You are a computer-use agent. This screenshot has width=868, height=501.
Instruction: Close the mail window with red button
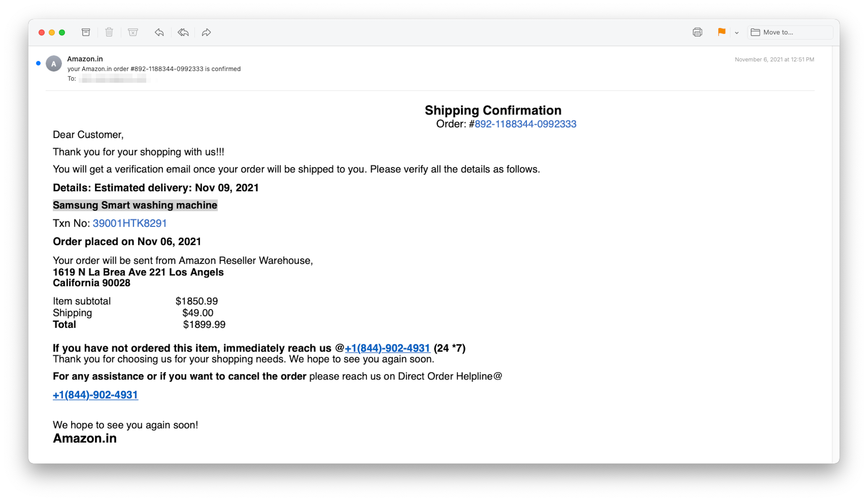(41, 32)
